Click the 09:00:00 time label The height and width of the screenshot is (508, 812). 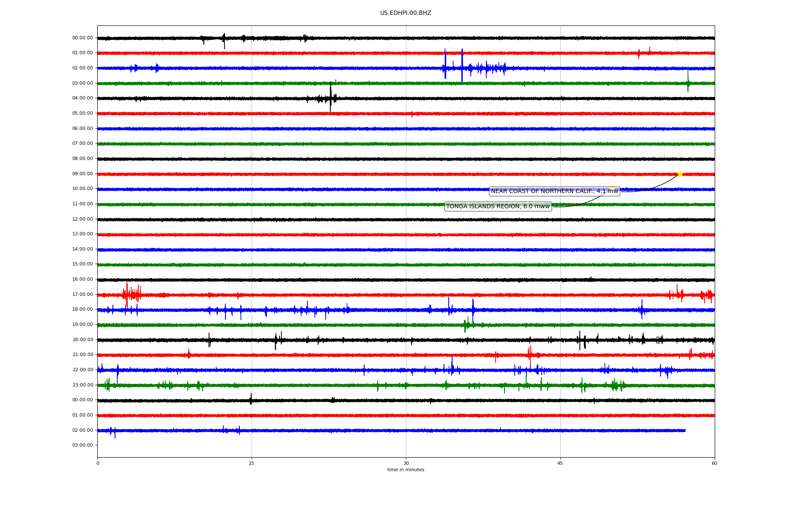[82, 174]
